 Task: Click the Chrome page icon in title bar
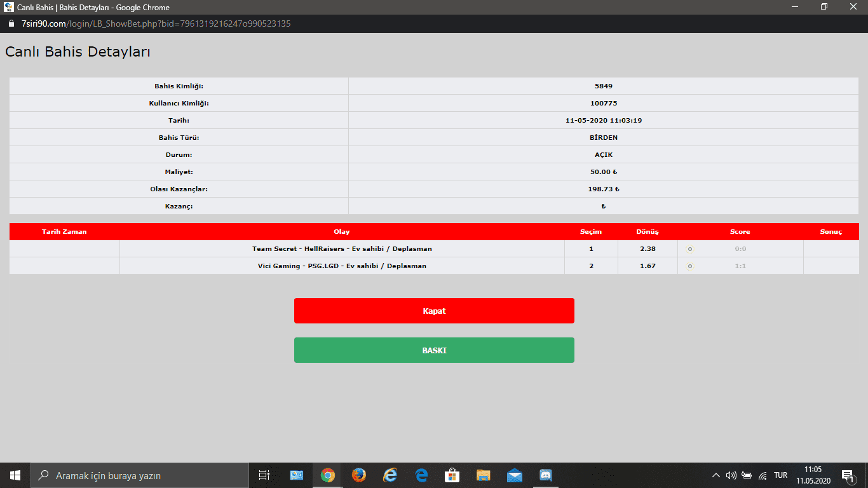click(9, 7)
